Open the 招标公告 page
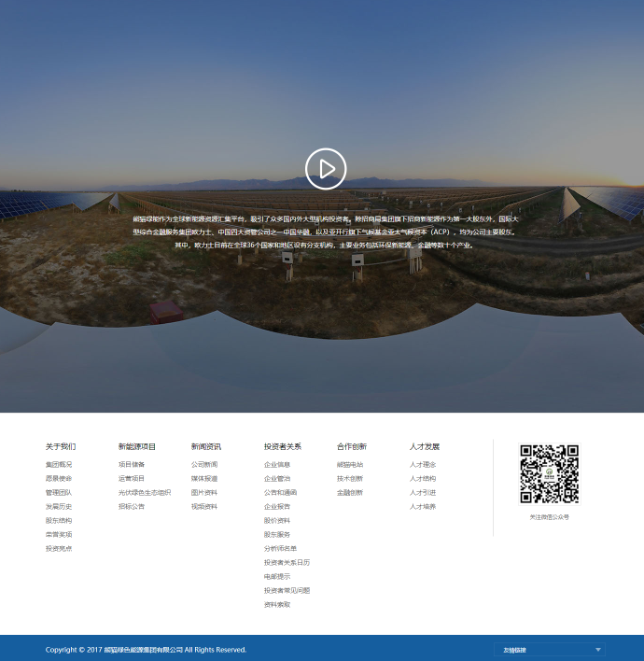 (x=132, y=506)
